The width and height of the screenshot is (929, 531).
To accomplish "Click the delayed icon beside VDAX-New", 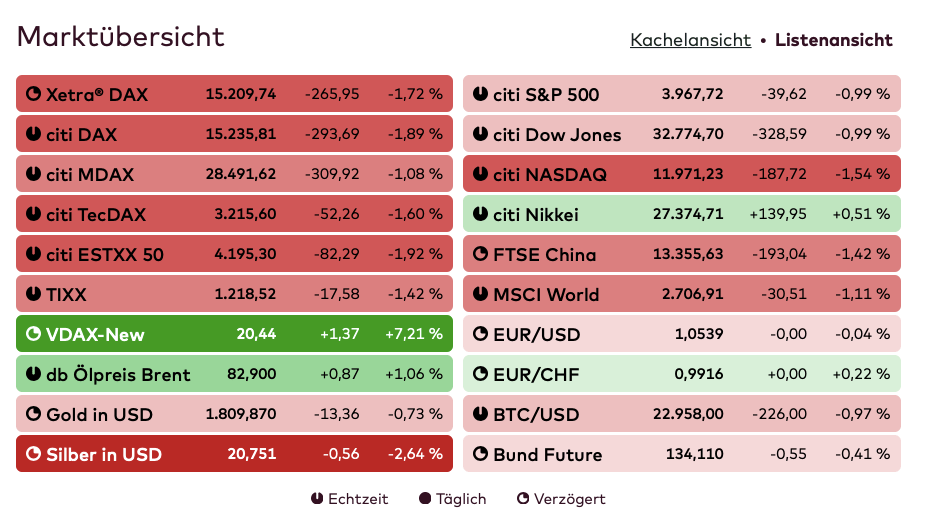I will click(33, 334).
